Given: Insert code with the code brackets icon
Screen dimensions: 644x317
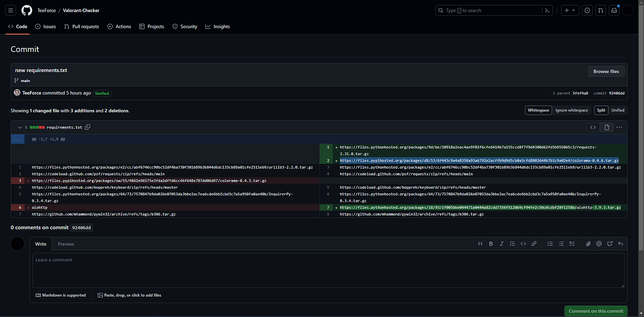Looking at the screenshot, I should pyautogui.click(x=523, y=244).
